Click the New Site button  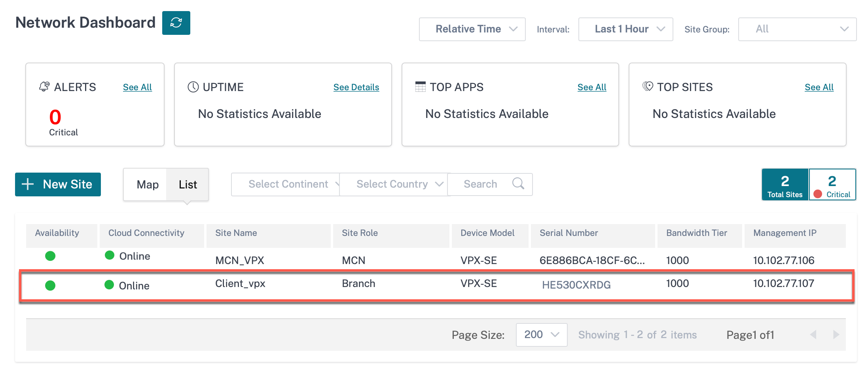pyautogui.click(x=58, y=184)
